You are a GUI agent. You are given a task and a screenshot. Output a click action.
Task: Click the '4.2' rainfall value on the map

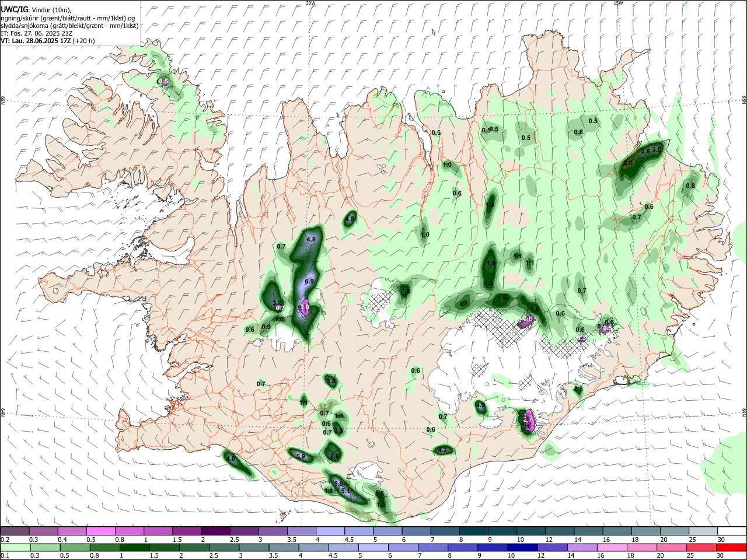tap(442, 450)
